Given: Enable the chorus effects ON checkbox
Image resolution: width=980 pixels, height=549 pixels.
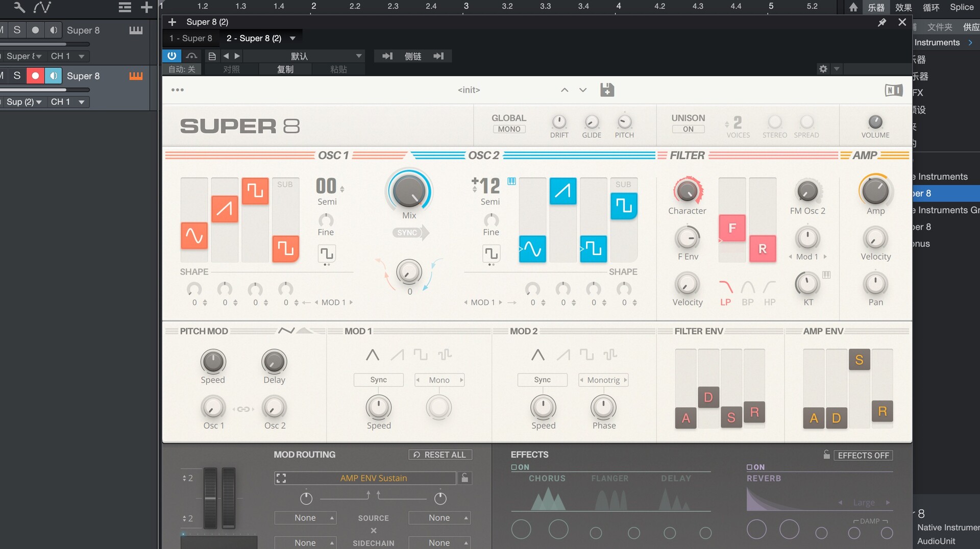Looking at the screenshot, I should pyautogui.click(x=514, y=467).
